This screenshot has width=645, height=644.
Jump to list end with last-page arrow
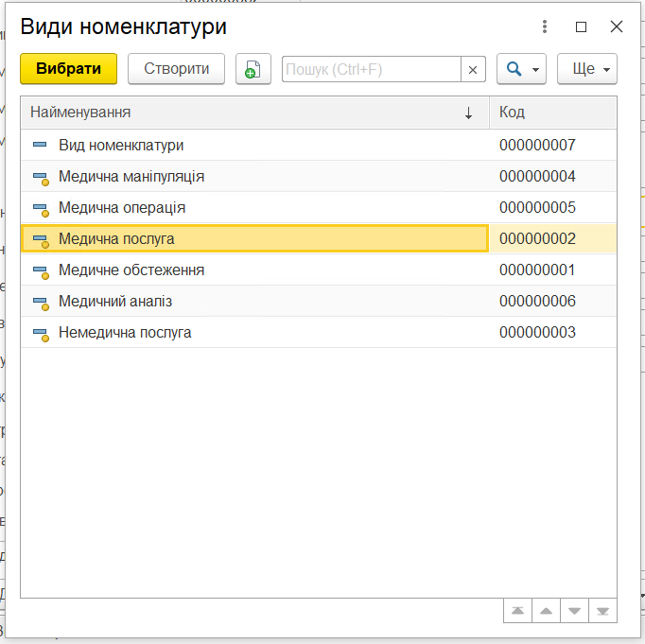(x=602, y=611)
